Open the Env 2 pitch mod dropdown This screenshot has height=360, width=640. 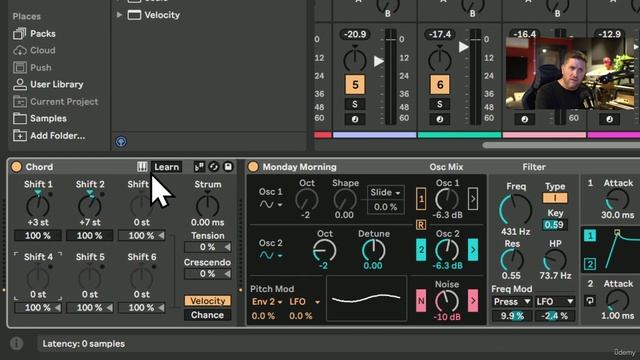267,302
